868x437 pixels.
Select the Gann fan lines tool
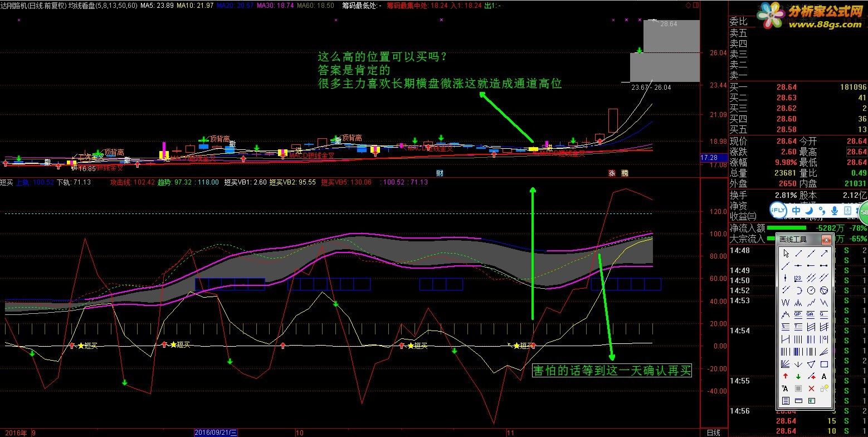(x=786, y=364)
